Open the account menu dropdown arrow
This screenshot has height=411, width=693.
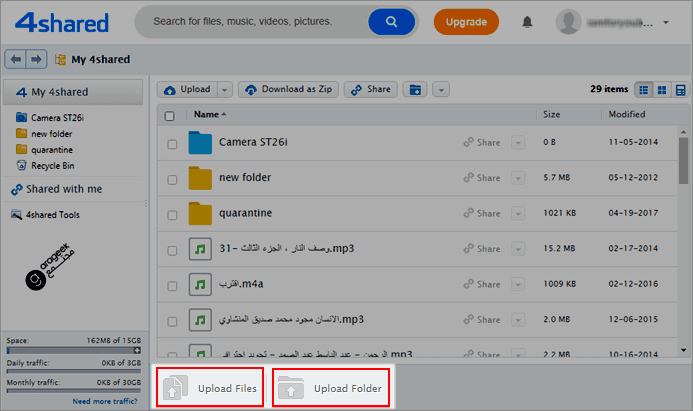click(666, 22)
